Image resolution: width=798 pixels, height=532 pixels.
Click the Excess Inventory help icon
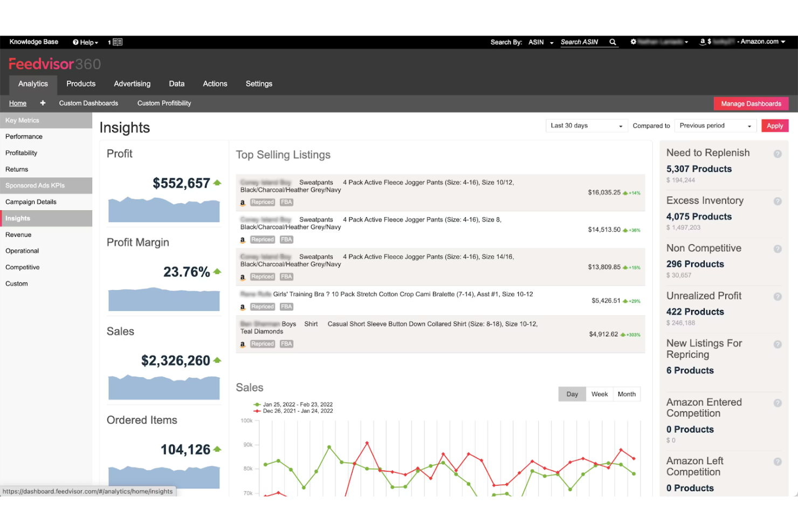click(x=778, y=201)
